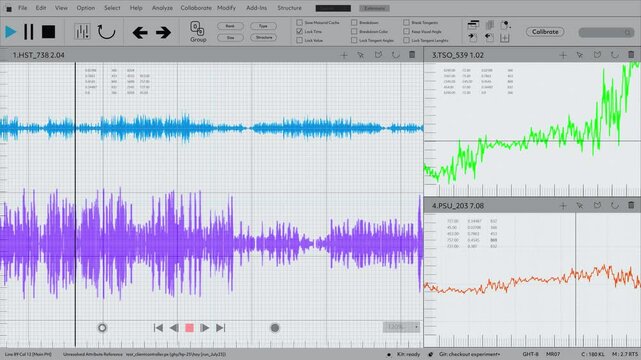Click the mask icon in 4.PSU_203 header
The width and height of the screenshot is (641, 360).
click(x=597, y=206)
